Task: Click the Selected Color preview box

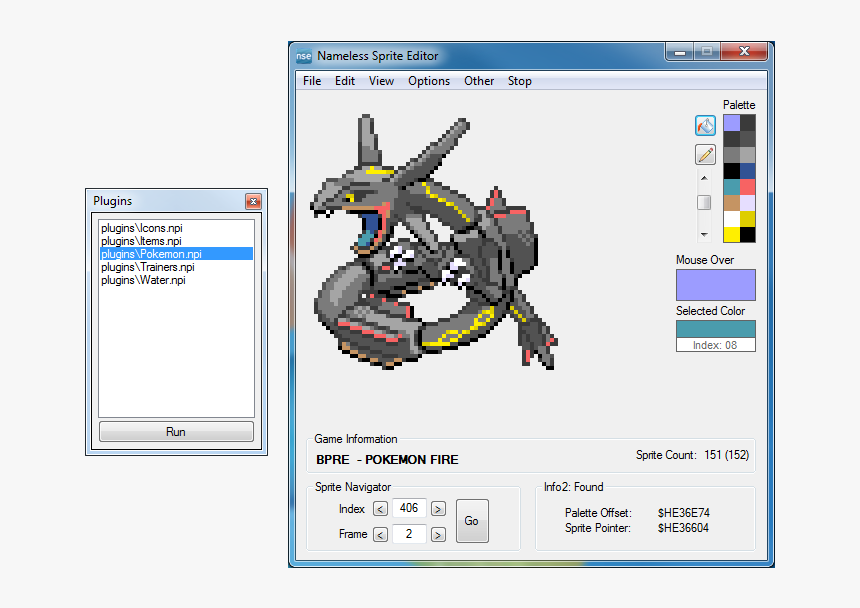Action: click(x=716, y=329)
